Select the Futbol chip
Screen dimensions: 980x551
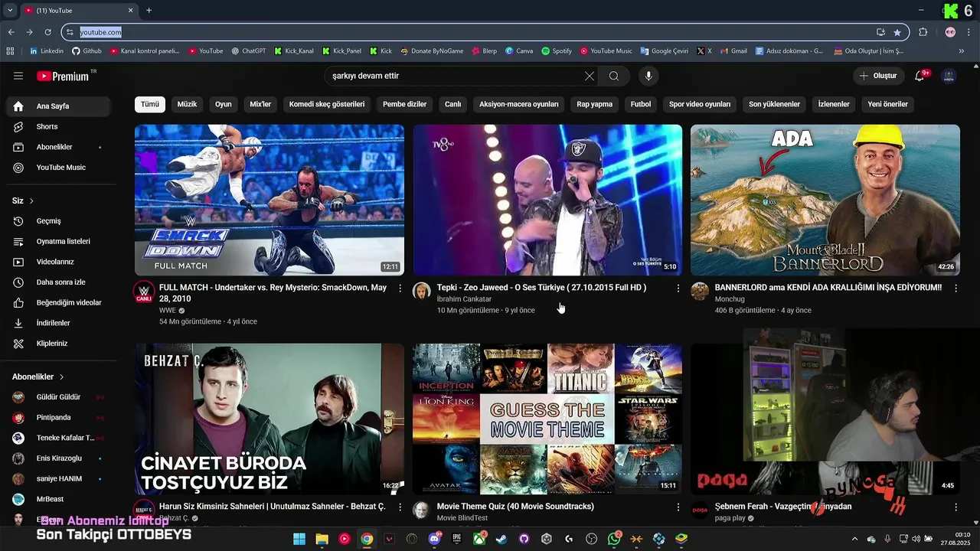(641, 104)
